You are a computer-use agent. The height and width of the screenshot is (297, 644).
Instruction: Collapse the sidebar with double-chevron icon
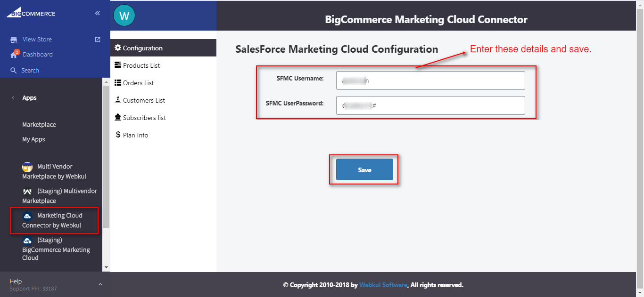(98, 13)
